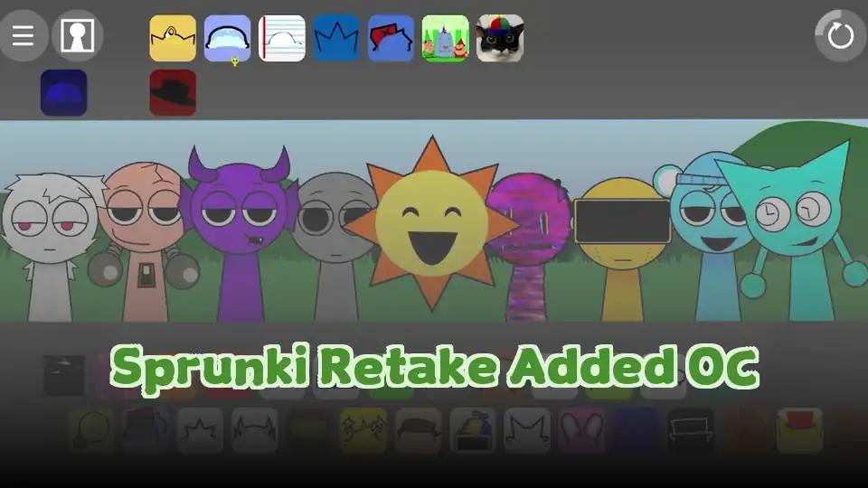The image size is (868, 488).
Task: Pick the blue-and-red hat icon in the bottom row
Action: click(146, 430)
